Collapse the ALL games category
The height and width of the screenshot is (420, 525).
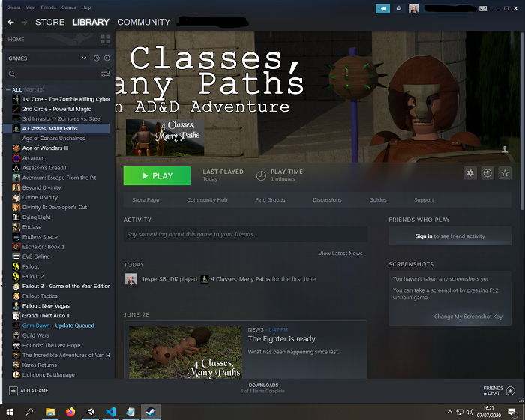tap(8, 90)
